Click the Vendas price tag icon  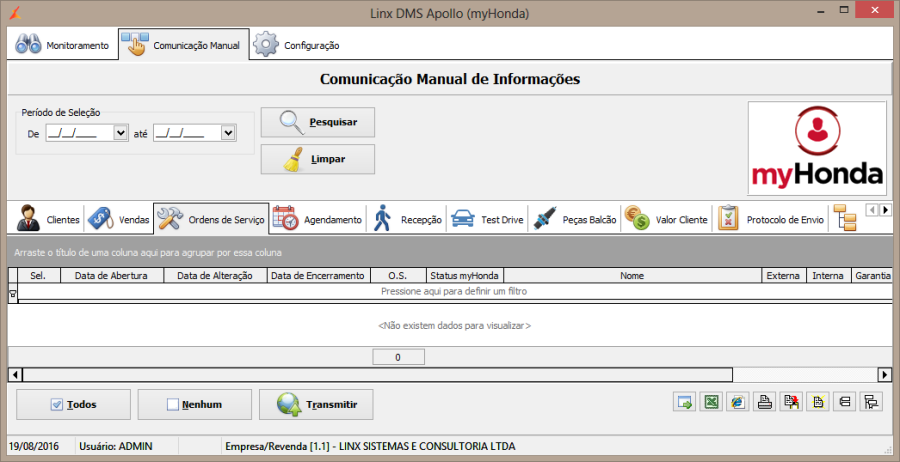[x=101, y=219]
